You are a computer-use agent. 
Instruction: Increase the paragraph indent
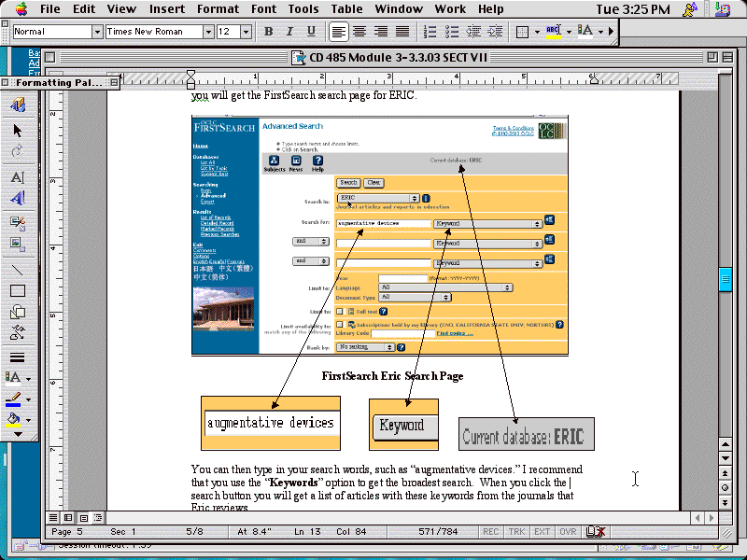pyautogui.click(x=496, y=32)
